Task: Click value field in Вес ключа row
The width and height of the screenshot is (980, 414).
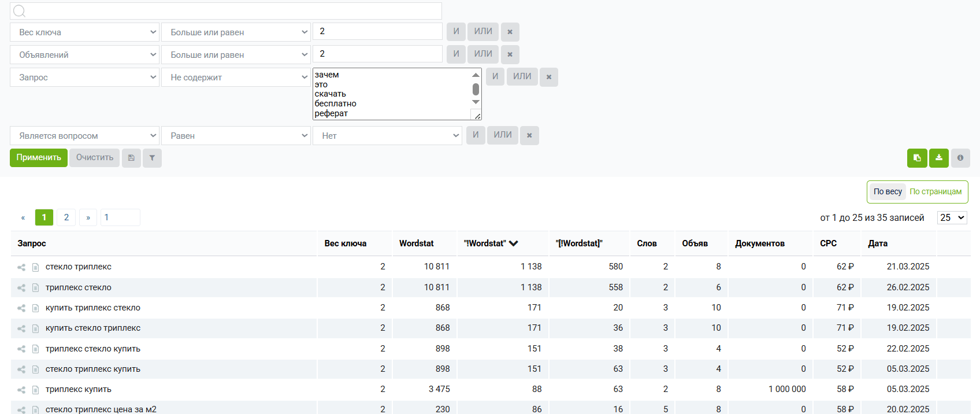Action: click(377, 31)
